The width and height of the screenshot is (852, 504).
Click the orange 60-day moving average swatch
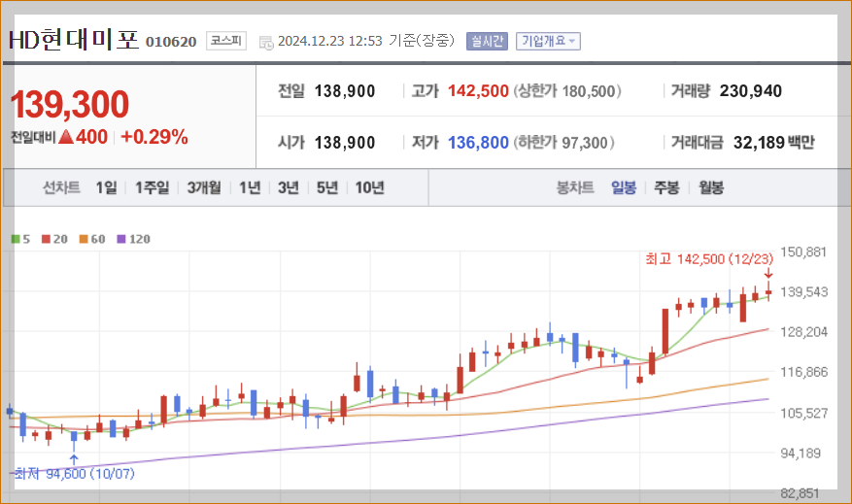point(84,239)
